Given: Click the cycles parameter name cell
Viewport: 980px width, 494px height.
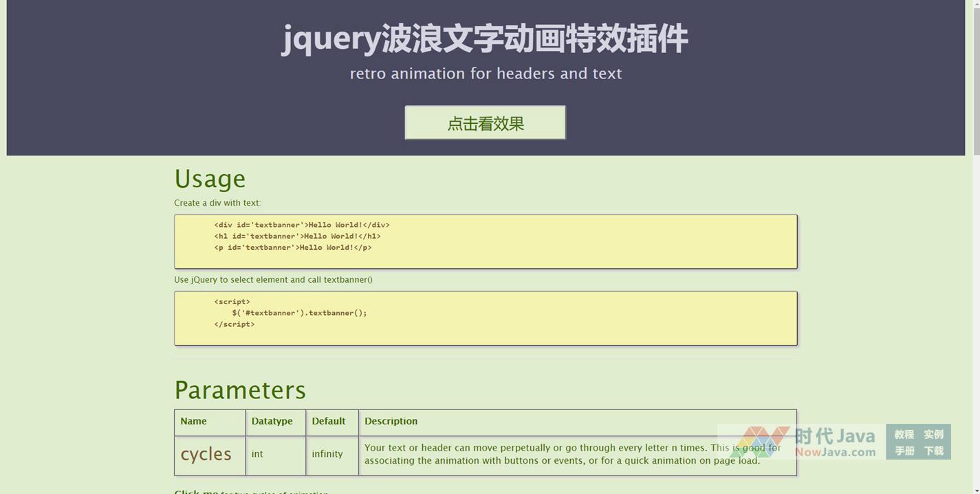Looking at the screenshot, I should [x=206, y=454].
